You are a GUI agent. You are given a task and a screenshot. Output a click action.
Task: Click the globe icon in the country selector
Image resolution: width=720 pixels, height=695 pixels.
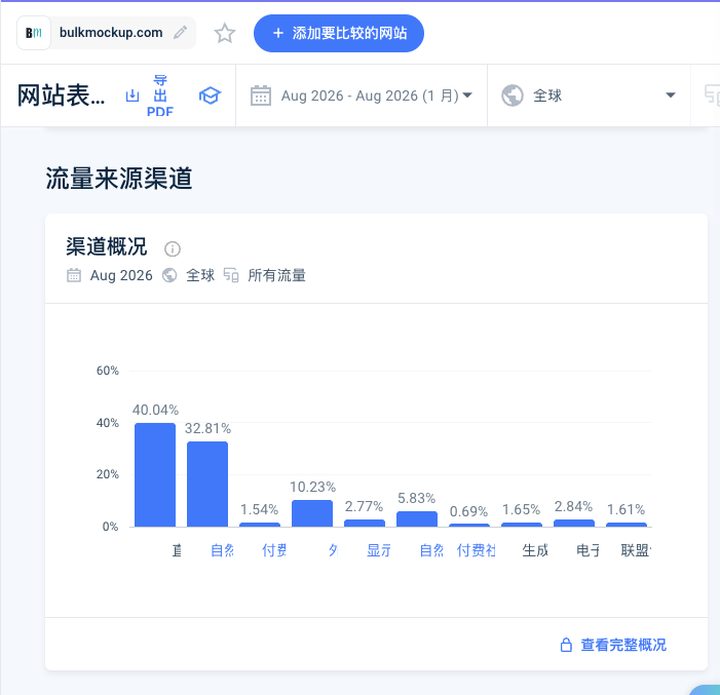[x=512, y=95]
